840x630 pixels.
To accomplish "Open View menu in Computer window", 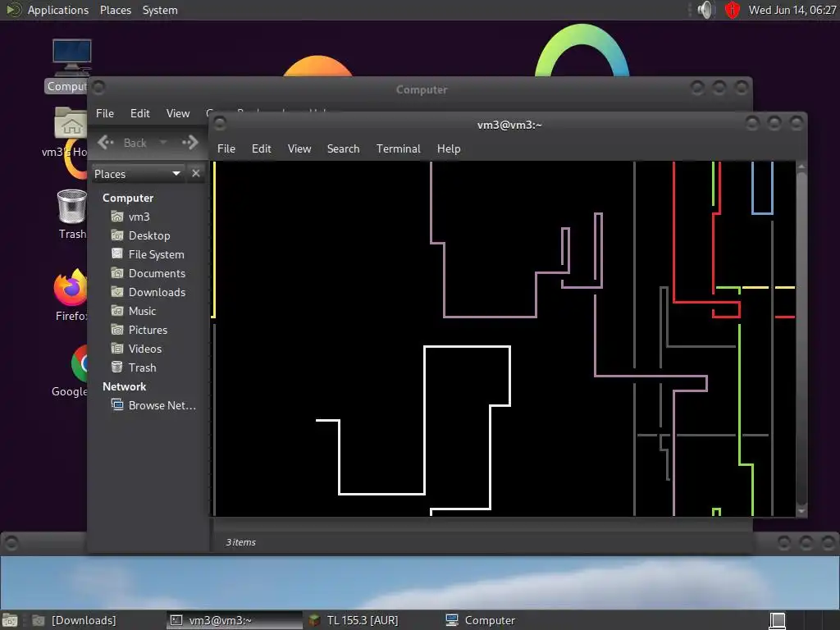I will point(178,113).
